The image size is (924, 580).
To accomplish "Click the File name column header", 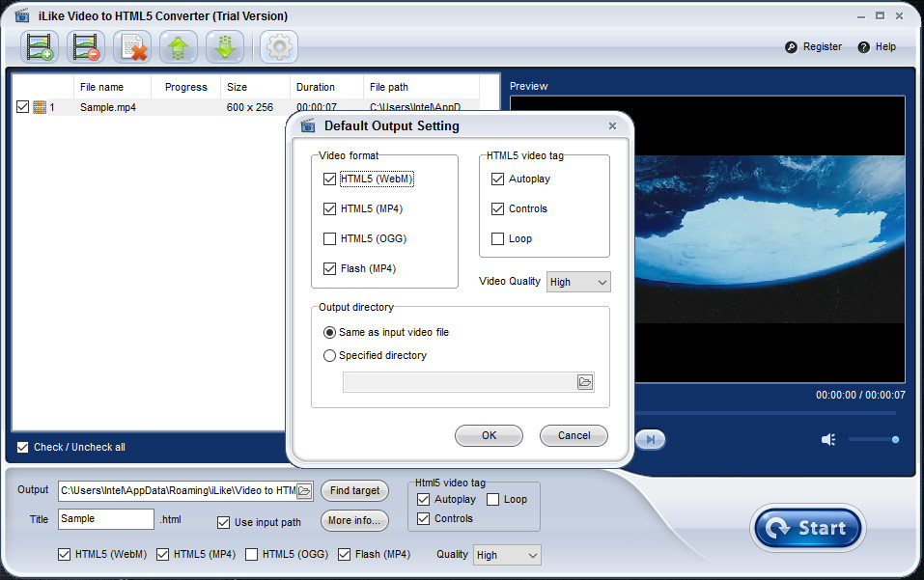I will [101, 87].
